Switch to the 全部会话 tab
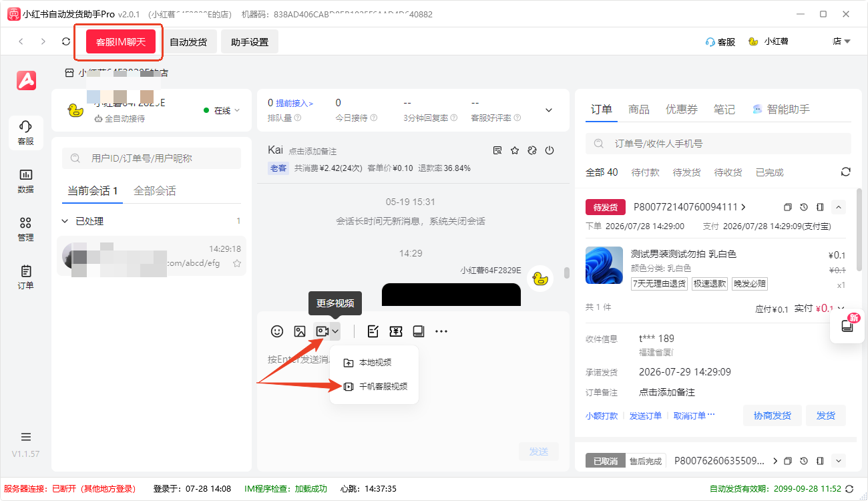868x501 pixels. [x=155, y=191]
